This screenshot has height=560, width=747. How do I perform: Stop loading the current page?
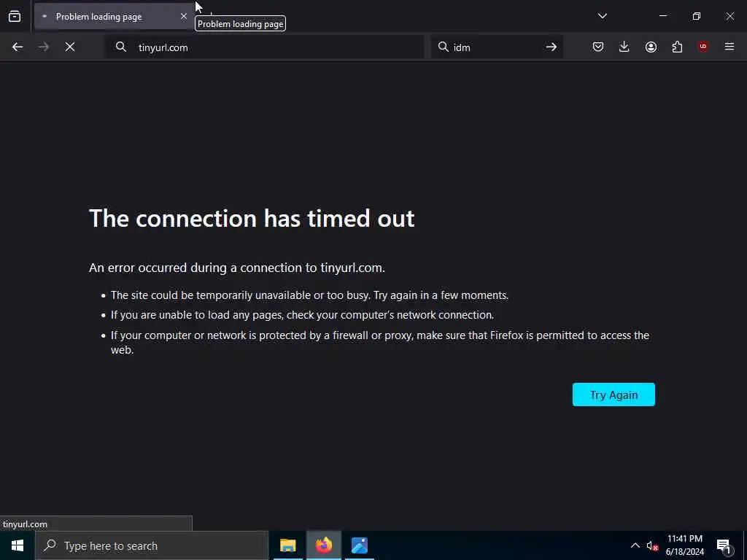pos(70,47)
